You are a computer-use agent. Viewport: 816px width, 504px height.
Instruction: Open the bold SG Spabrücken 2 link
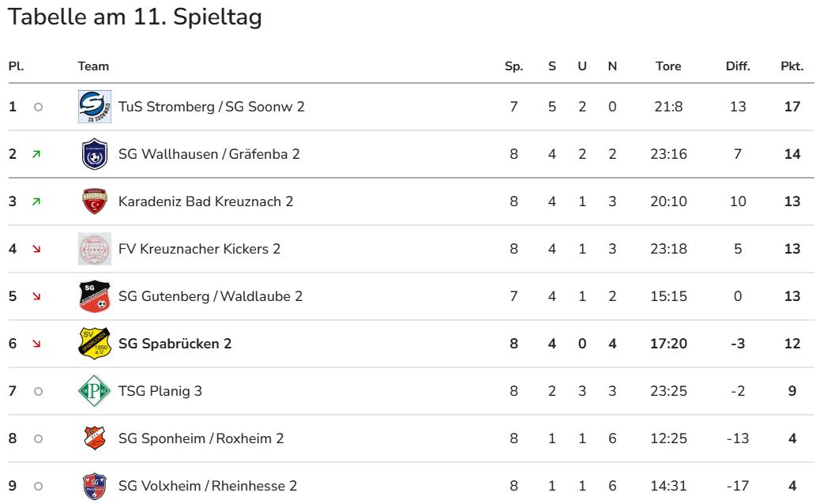tap(175, 344)
